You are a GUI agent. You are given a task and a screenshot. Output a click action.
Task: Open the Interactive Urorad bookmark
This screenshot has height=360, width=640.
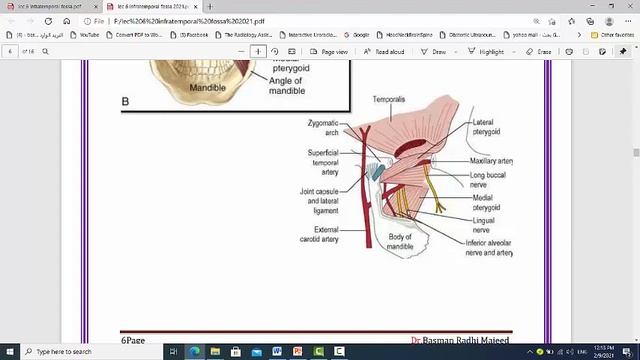coord(308,35)
